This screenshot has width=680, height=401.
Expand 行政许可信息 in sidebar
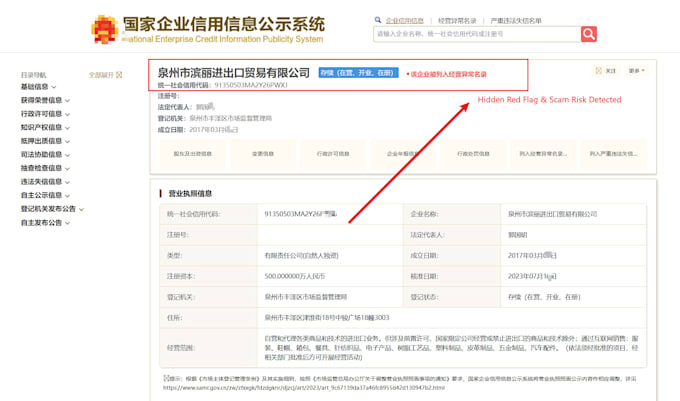[45, 114]
